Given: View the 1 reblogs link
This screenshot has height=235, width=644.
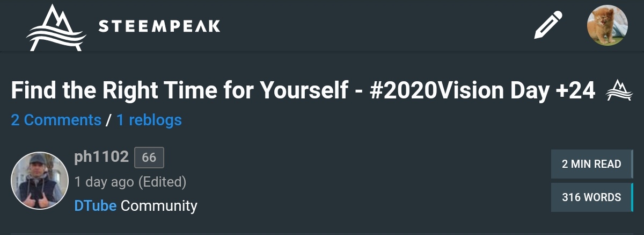Looking at the screenshot, I should tap(149, 120).
